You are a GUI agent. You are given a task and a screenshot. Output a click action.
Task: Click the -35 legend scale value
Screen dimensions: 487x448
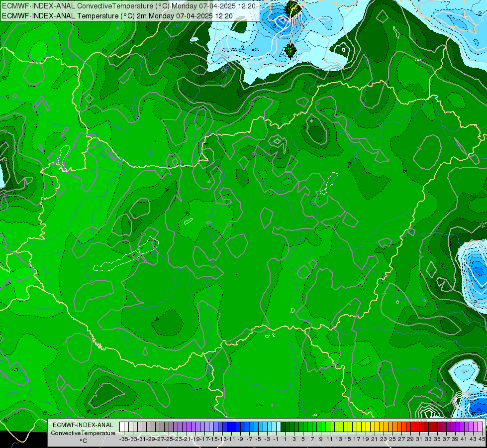[x=124, y=439]
